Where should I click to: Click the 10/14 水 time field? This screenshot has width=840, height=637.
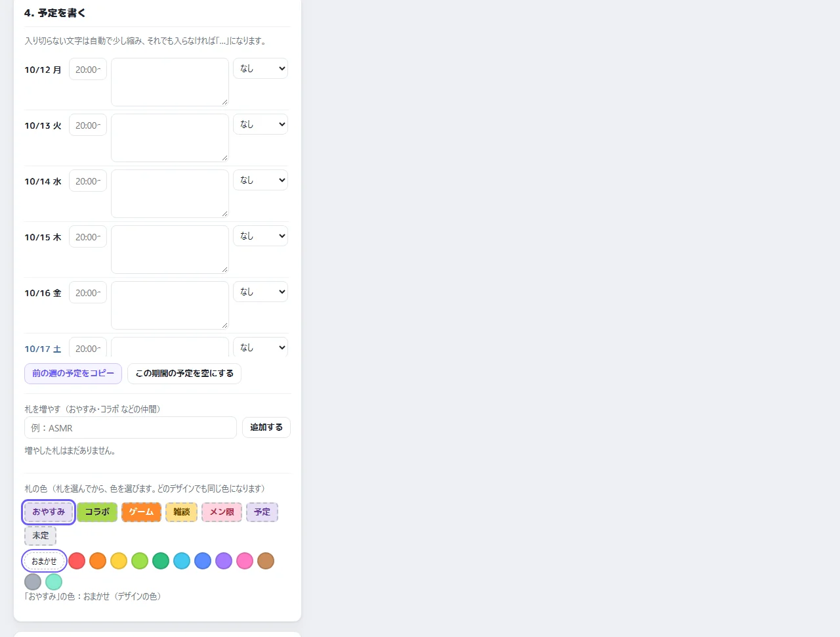pos(88,181)
